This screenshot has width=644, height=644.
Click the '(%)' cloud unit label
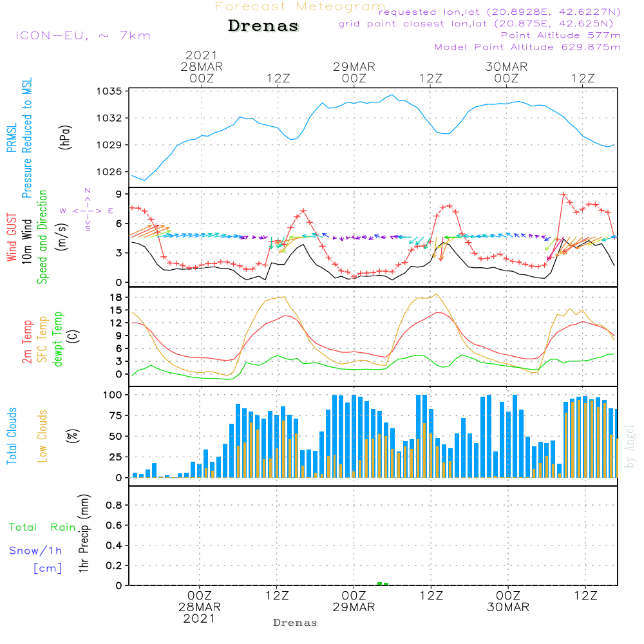tap(73, 436)
